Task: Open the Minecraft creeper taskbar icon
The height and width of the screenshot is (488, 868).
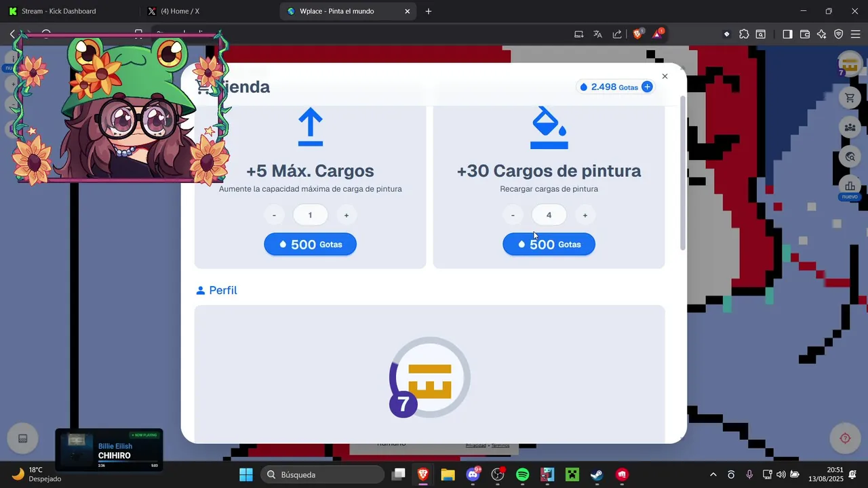Action: [x=572, y=474]
